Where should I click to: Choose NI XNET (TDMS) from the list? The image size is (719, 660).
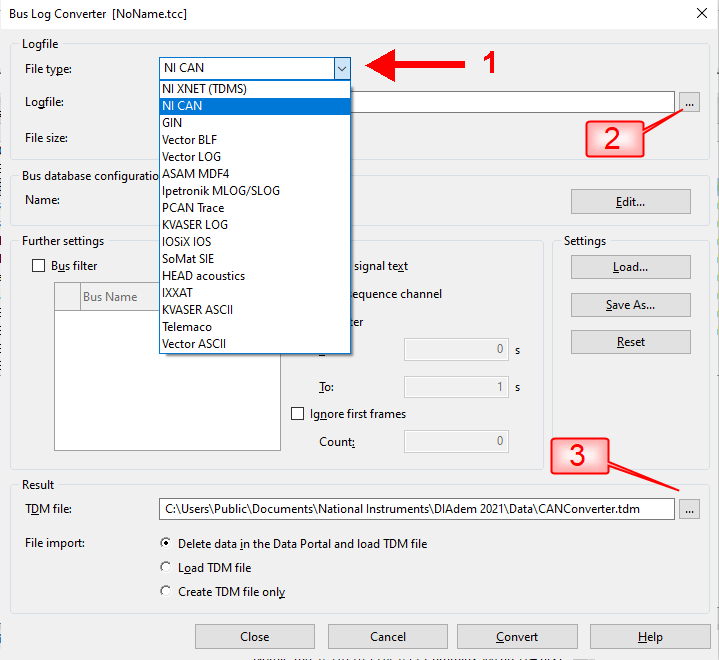pyautogui.click(x=204, y=89)
